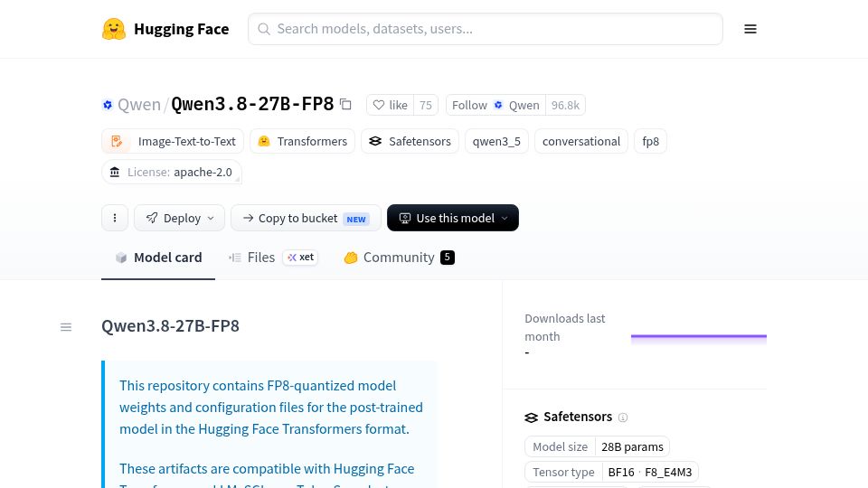This screenshot has width=868, height=488.
Task: Open the apache-2.0 license tag
Action: (172, 172)
